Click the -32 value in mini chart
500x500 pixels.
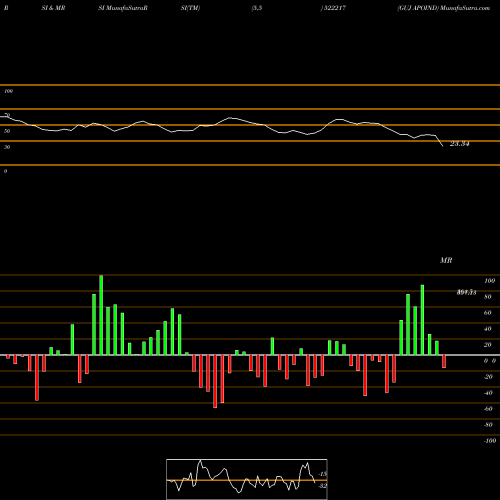pyautogui.click(x=323, y=486)
